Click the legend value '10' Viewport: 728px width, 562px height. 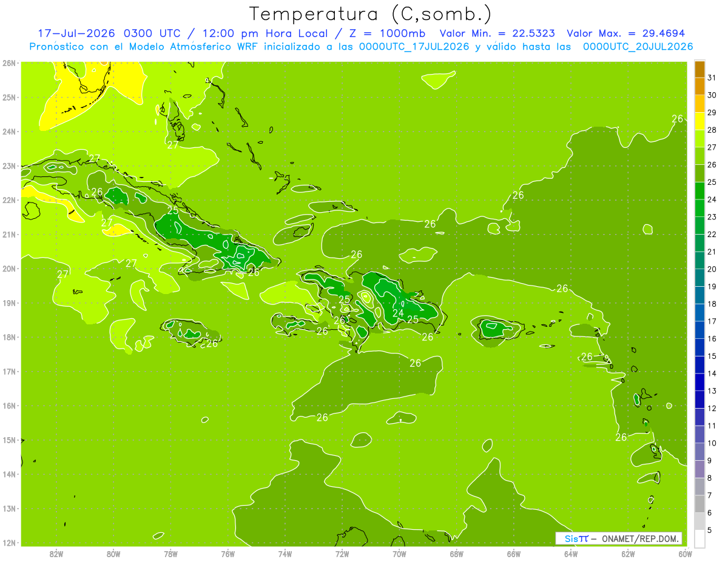pyautogui.click(x=712, y=443)
